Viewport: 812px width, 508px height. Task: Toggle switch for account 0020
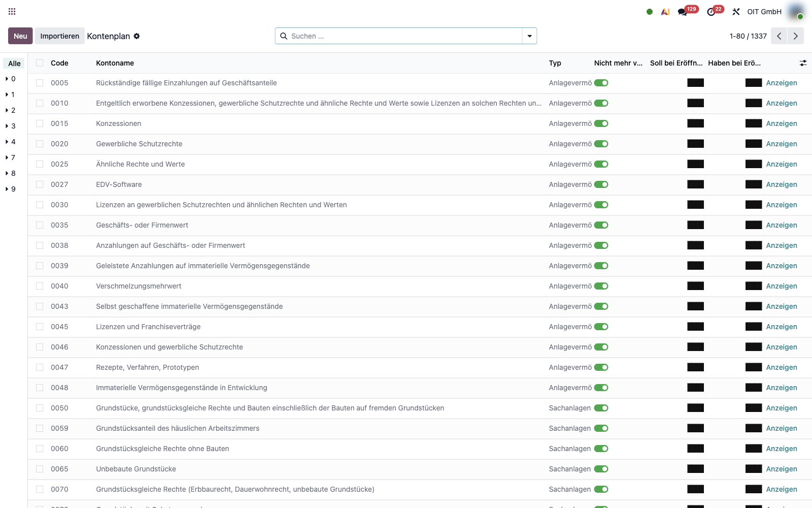601,144
